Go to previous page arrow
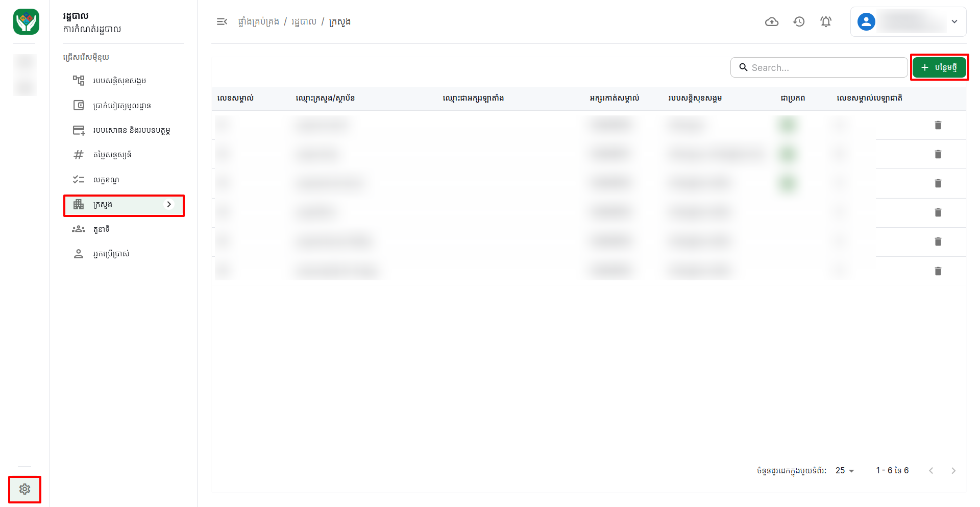The height and width of the screenshot is (507, 980). click(931, 470)
